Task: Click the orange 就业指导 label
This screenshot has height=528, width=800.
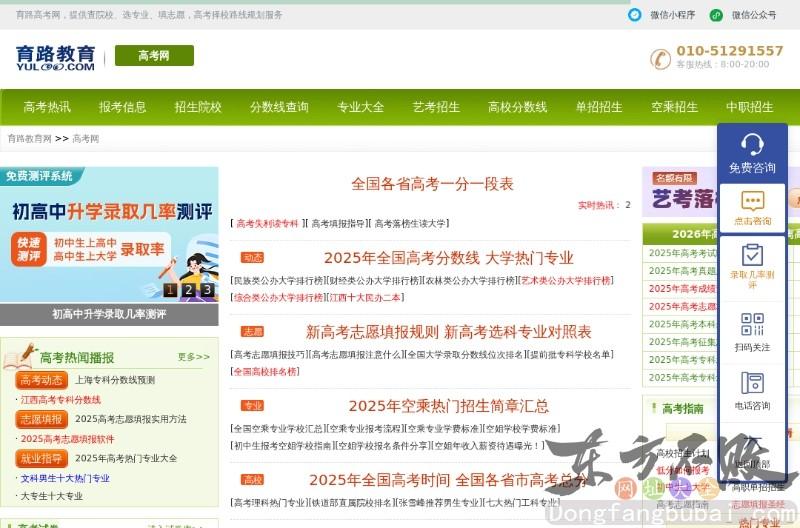Action: click(42, 459)
